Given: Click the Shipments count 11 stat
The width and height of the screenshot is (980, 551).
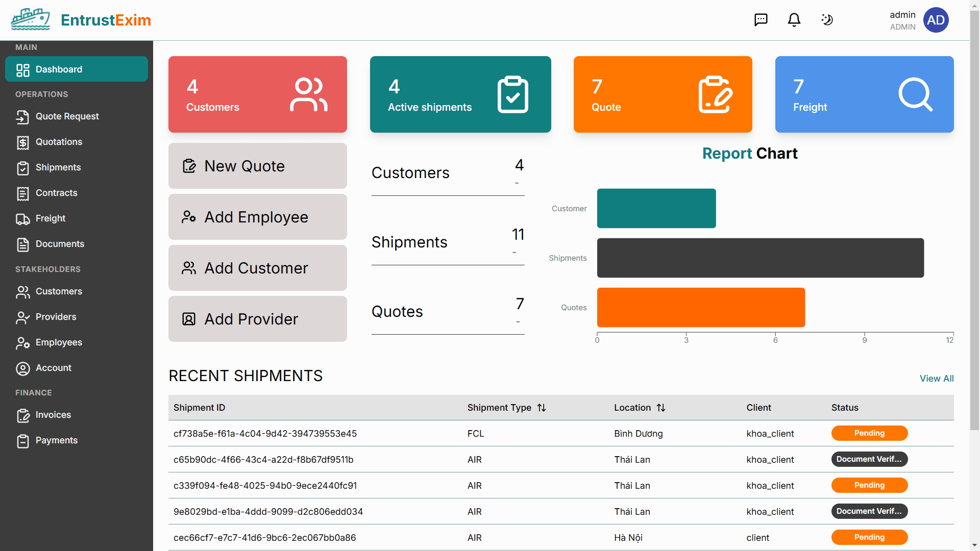Looking at the screenshot, I should [518, 235].
